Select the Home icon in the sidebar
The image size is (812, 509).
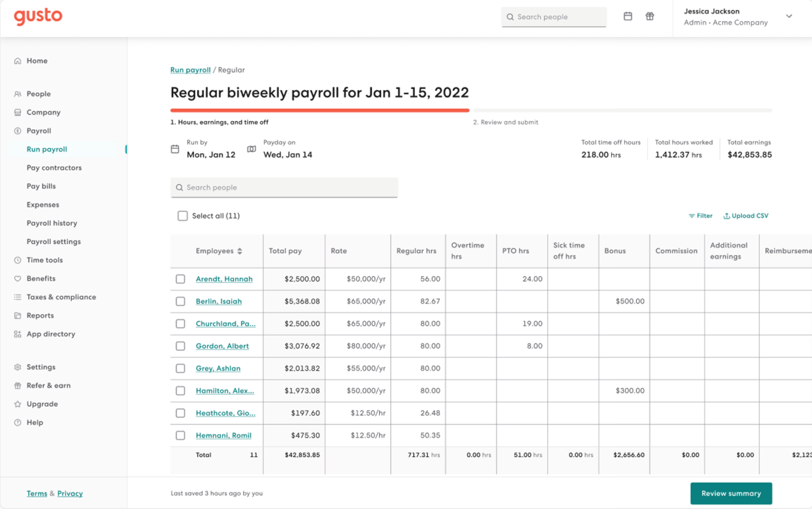coord(17,60)
